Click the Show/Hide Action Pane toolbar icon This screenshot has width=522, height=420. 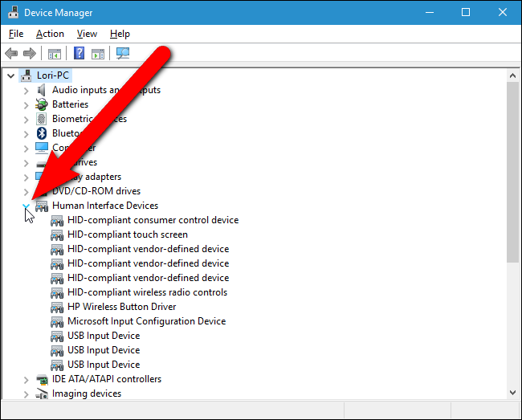pos(98,54)
